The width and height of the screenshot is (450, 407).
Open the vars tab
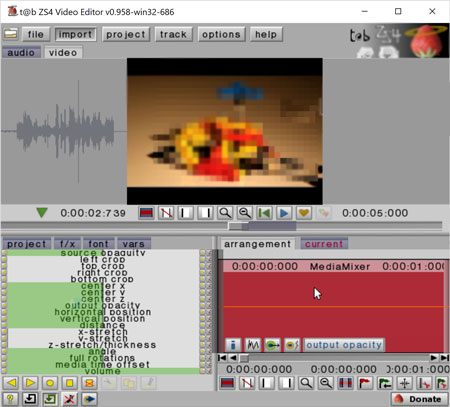coord(134,244)
